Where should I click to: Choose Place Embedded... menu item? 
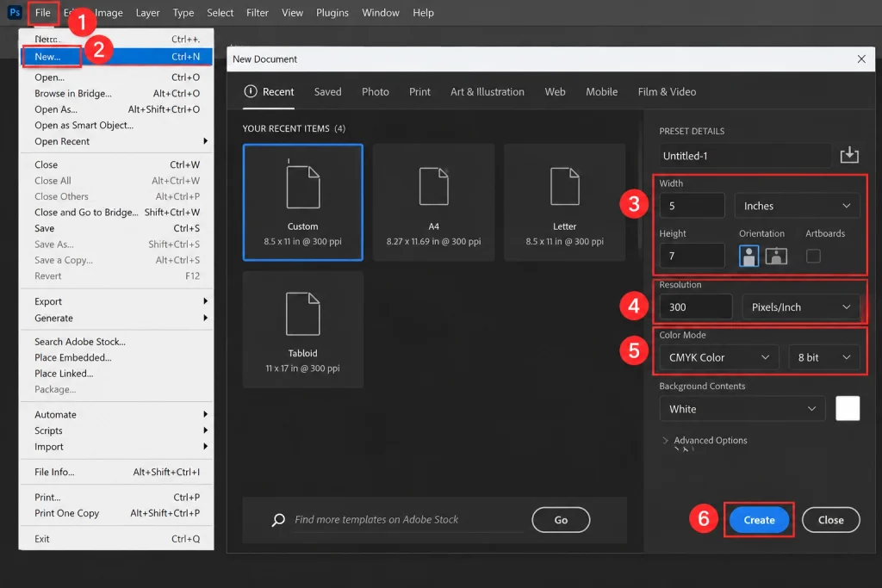pos(117,357)
